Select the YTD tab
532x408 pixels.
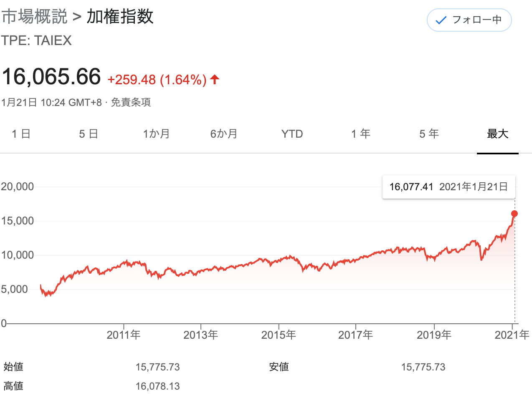click(x=292, y=134)
